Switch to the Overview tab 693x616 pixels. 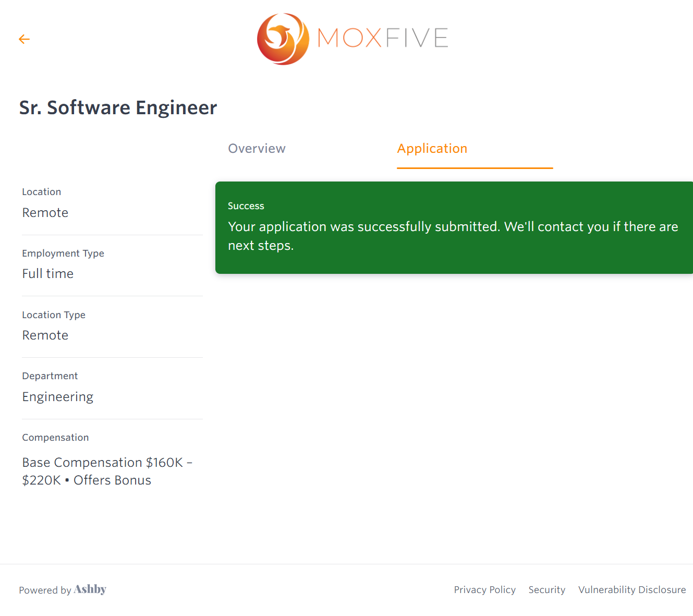[x=257, y=149]
